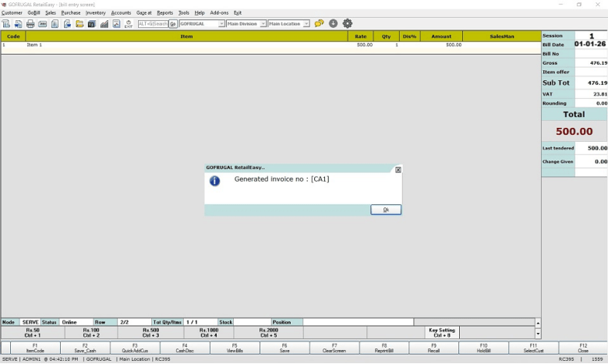Select the Rs.50 Ctrl+1 quick tender
The height and width of the screenshot is (364, 608).
click(33, 333)
